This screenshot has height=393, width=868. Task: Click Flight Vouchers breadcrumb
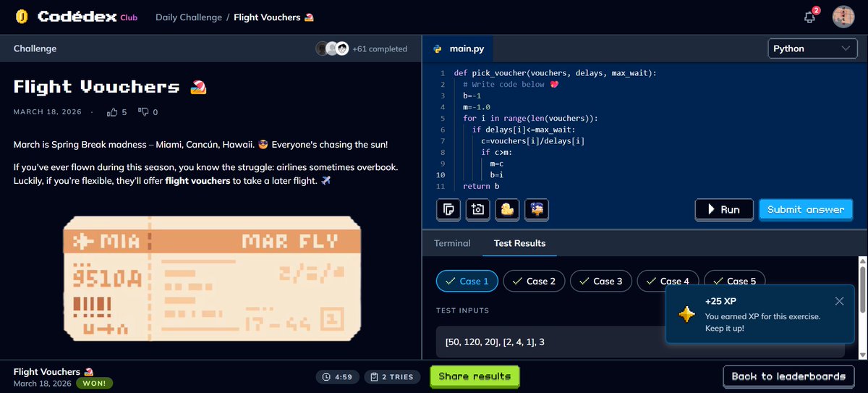274,17
